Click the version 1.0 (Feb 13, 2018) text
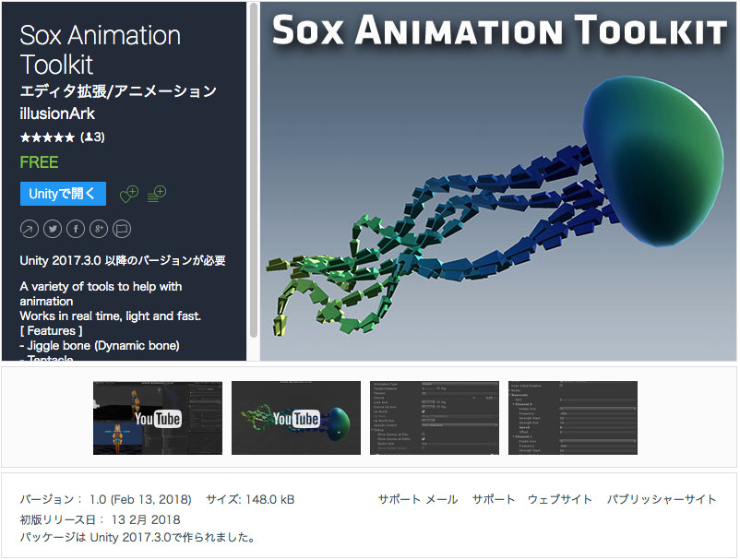This screenshot has height=560, width=740. (x=106, y=499)
